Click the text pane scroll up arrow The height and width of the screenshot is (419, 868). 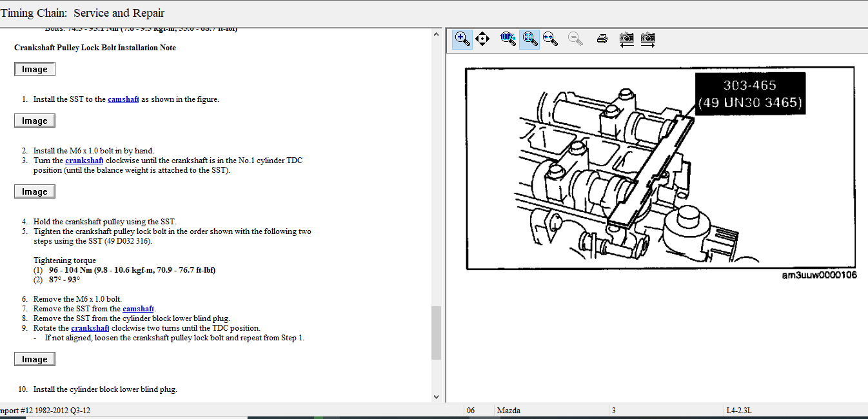click(437, 34)
